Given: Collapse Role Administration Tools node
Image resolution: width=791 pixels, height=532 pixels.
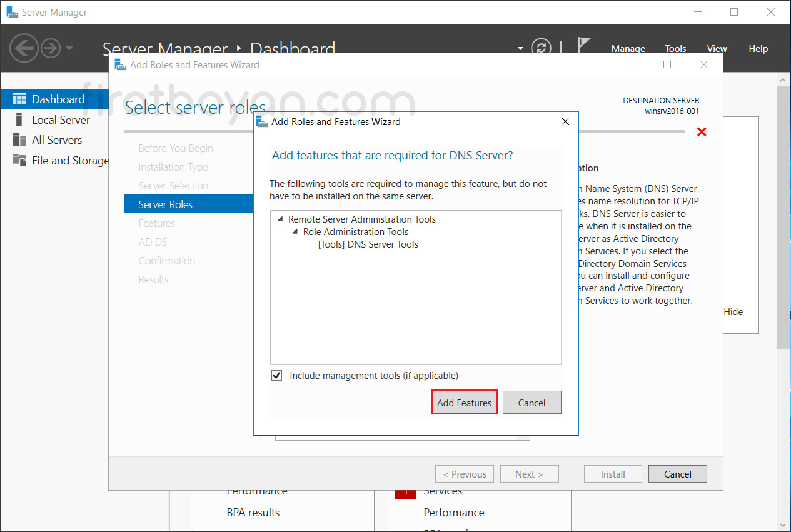Looking at the screenshot, I should coord(296,232).
